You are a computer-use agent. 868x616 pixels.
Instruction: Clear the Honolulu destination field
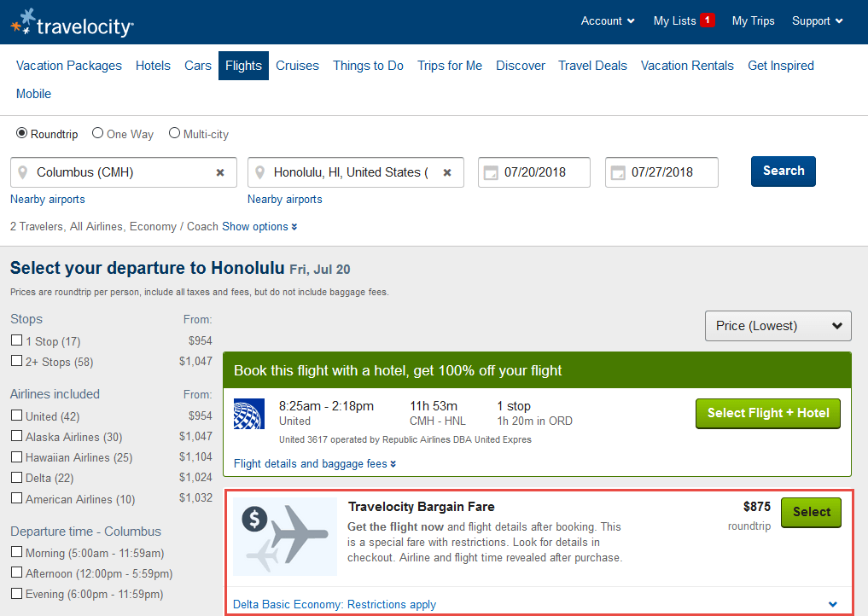pyautogui.click(x=447, y=172)
